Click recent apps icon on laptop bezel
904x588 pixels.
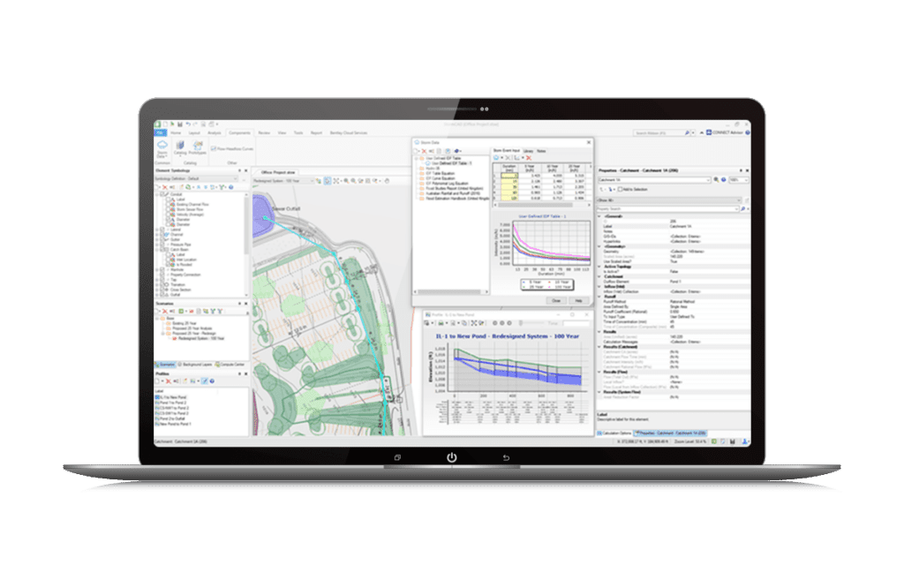397,457
